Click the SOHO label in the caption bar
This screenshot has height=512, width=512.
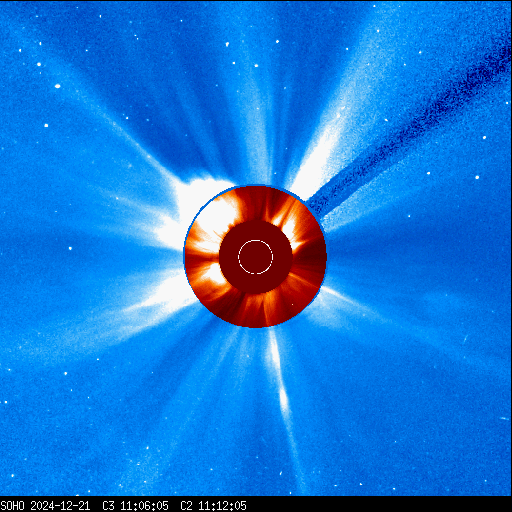click(12, 506)
